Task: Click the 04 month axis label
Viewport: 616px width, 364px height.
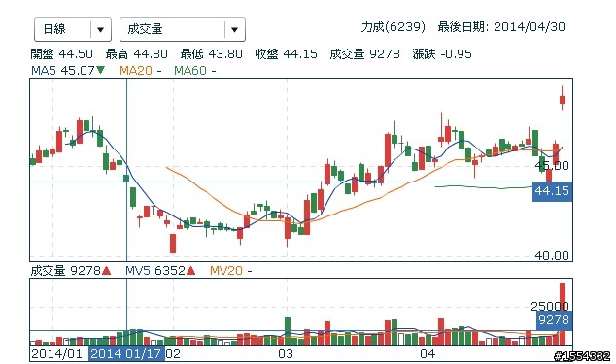Action: pyautogui.click(x=428, y=353)
